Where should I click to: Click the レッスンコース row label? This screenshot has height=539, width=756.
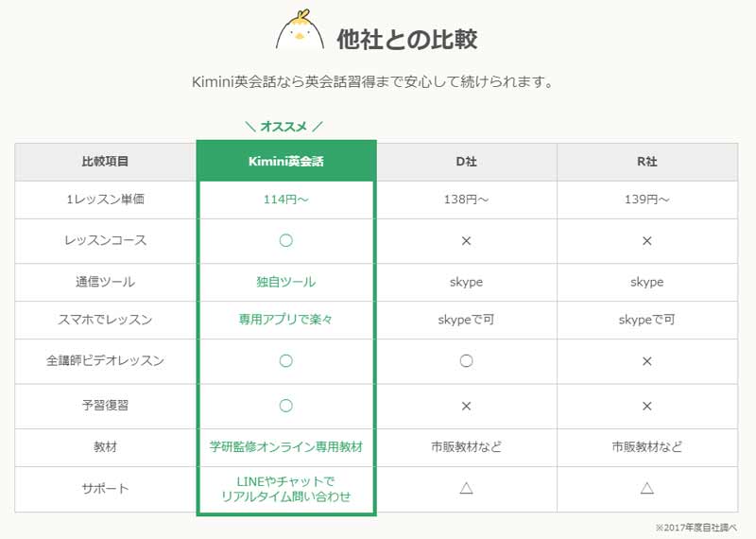click(x=105, y=240)
